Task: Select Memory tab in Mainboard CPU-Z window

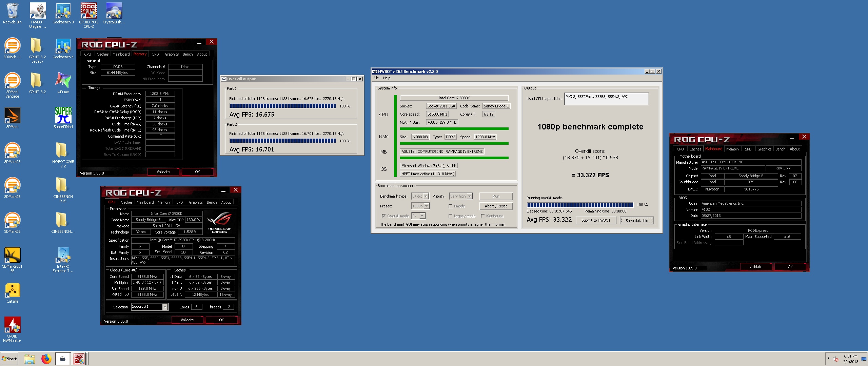Action: [x=732, y=149]
